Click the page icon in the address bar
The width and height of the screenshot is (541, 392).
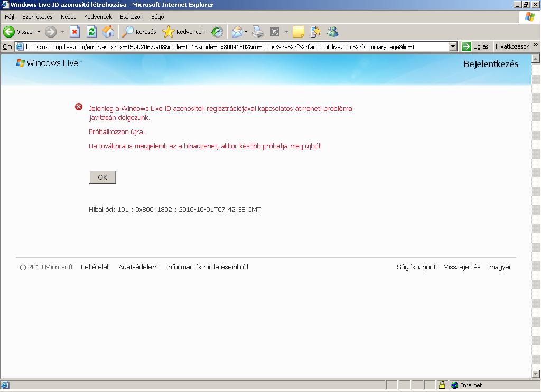coord(20,46)
